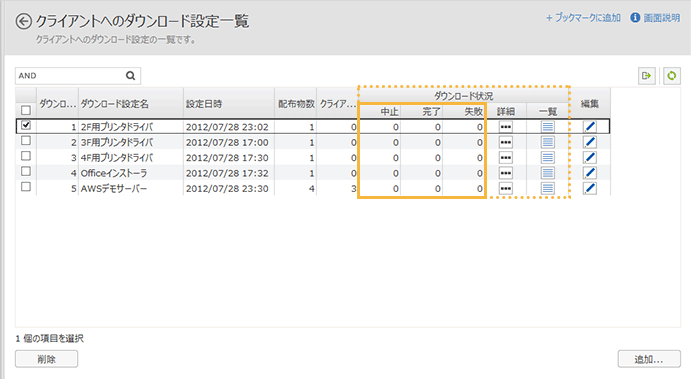Select the Officeインストーラ name cell
691x379 pixels.
point(131,173)
